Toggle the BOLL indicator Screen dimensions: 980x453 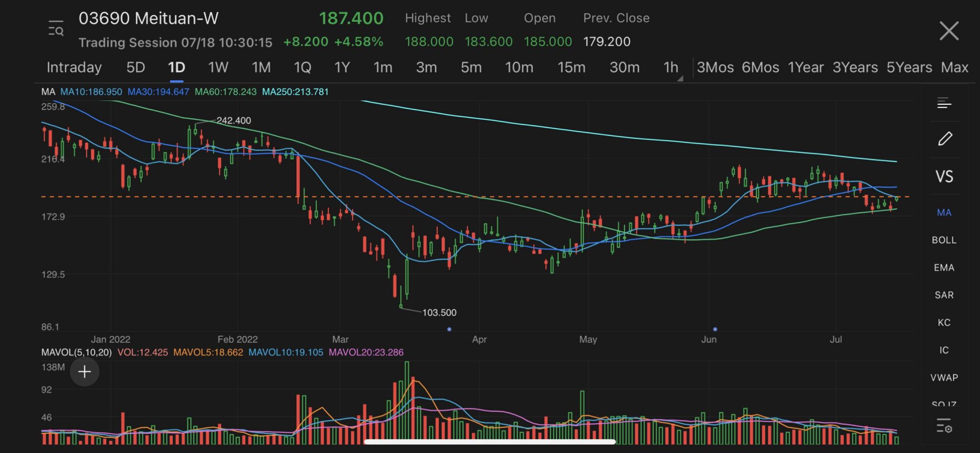pyautogui.click(x=944, y=240)
